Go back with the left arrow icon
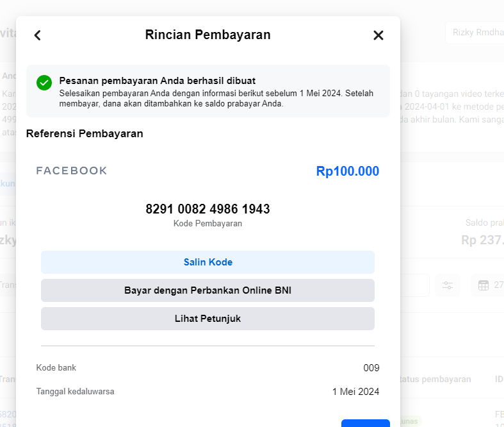The width and height of the screenshot is (504, 427). (37, 35)
